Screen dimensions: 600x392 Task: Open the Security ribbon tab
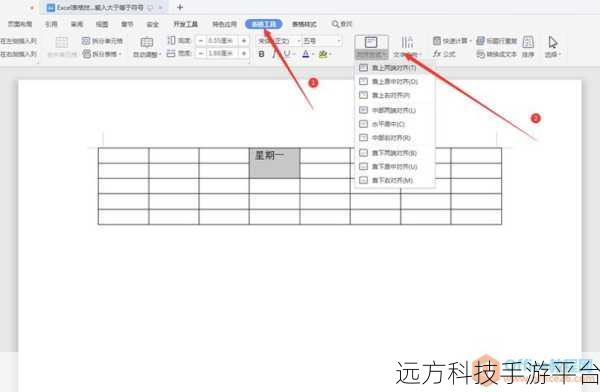(152, 24)
